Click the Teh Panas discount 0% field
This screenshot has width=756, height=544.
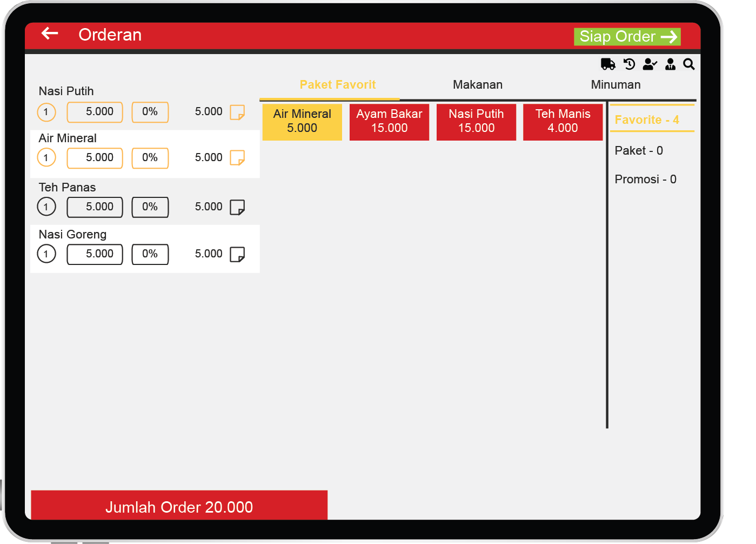150,207
